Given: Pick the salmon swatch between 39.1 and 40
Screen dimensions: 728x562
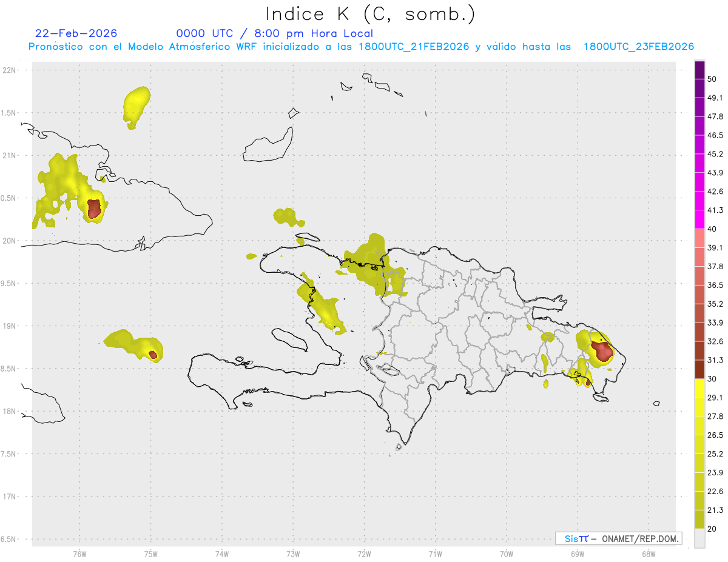Looking at the screenshot, I should pos(699,238).
